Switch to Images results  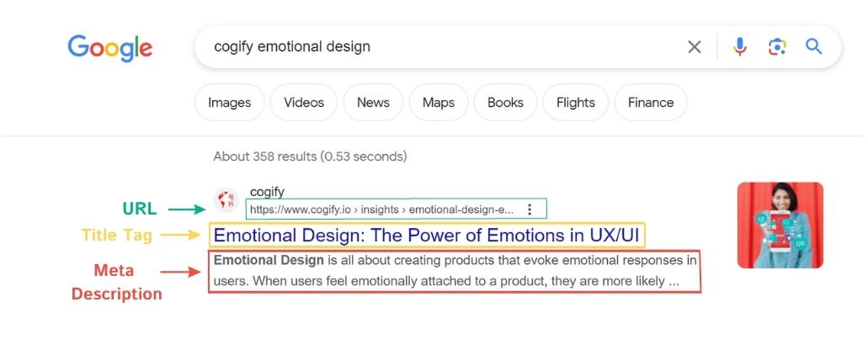coord(229,103)
